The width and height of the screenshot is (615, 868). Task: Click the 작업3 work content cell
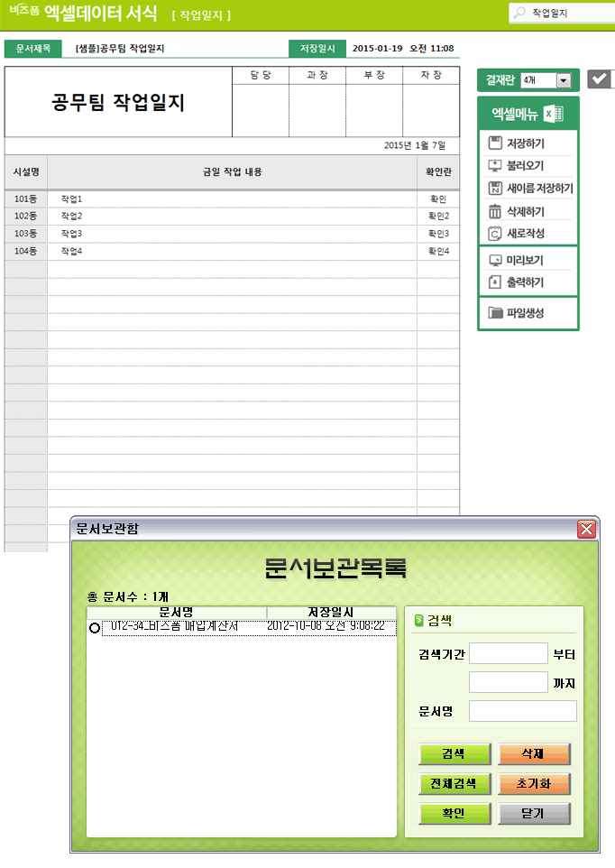coord(232,234)
